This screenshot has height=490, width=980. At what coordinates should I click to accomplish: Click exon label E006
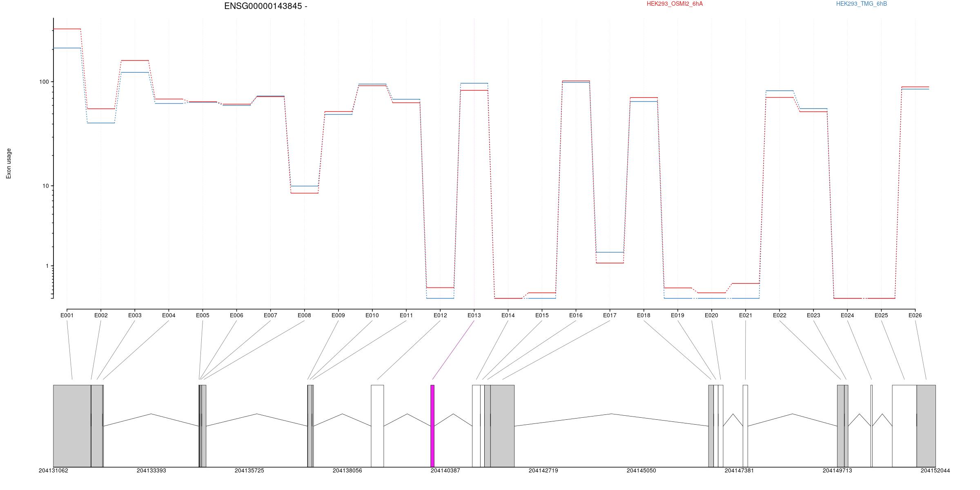(x=236, y=315)
